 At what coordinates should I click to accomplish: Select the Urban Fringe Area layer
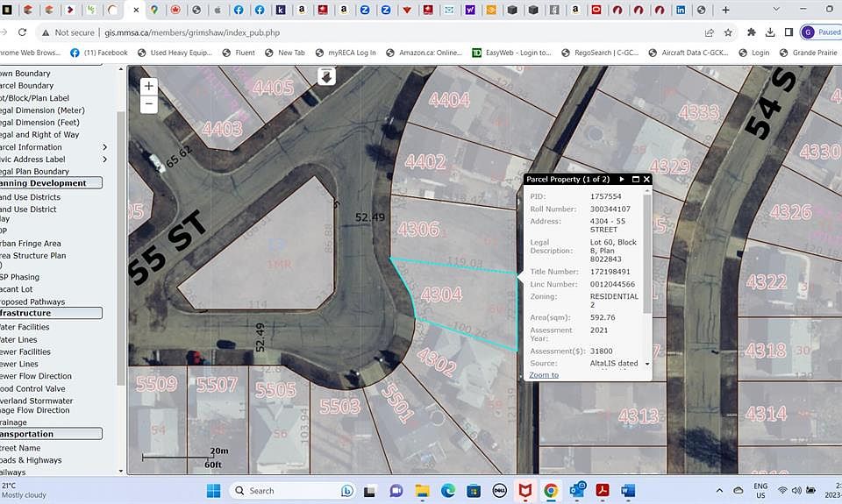pyautogui.click(x=30, y=243)
